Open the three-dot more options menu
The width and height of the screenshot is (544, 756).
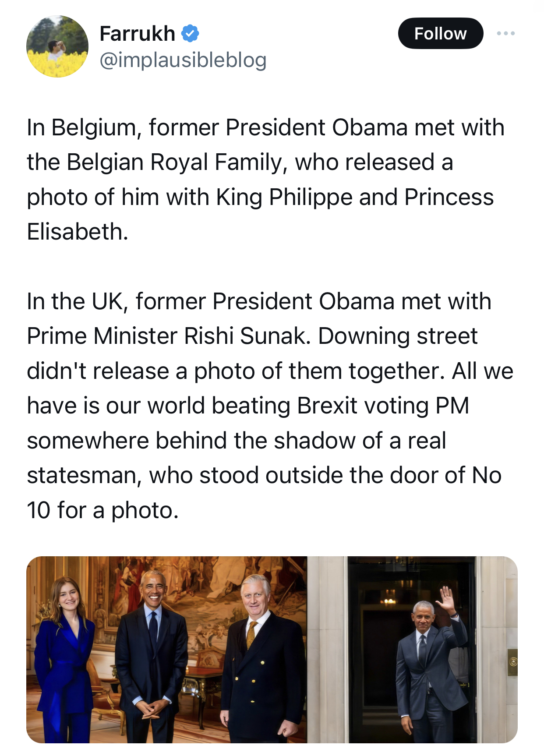(505, 33)
